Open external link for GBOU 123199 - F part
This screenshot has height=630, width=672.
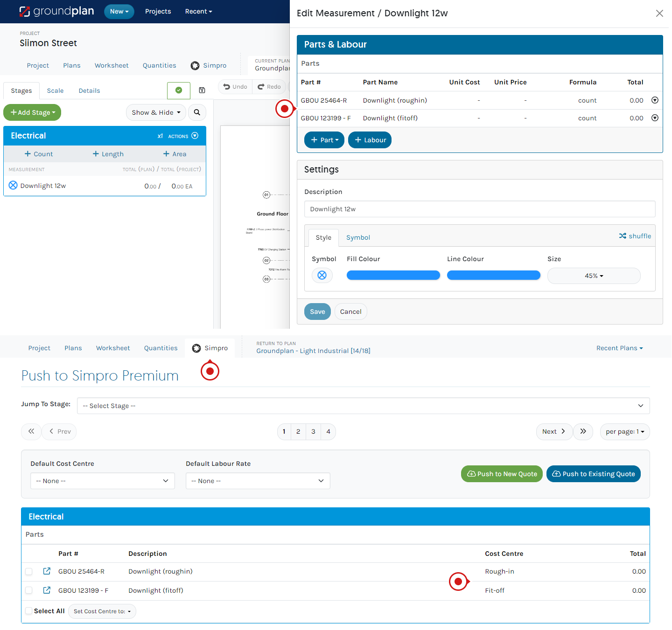pos(47,590)
